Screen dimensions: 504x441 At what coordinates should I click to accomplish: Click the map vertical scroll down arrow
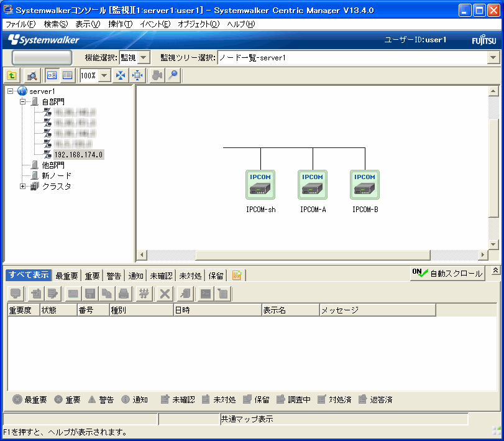pos(493,244)
